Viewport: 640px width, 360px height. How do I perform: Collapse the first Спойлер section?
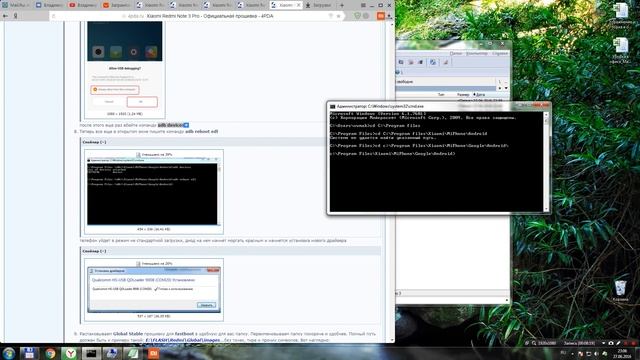94,142
